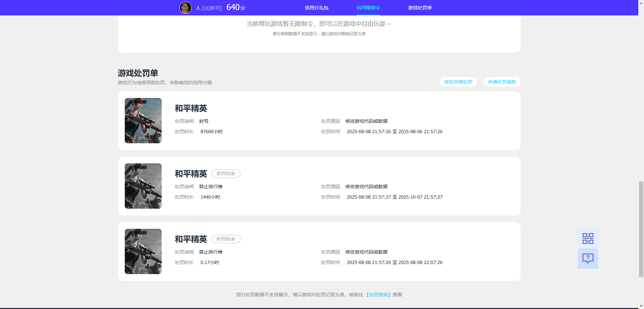Click 禁止排行榜 in the 1440小时 card
Viewport: 644px width, 309px height.
pos(211,187)
